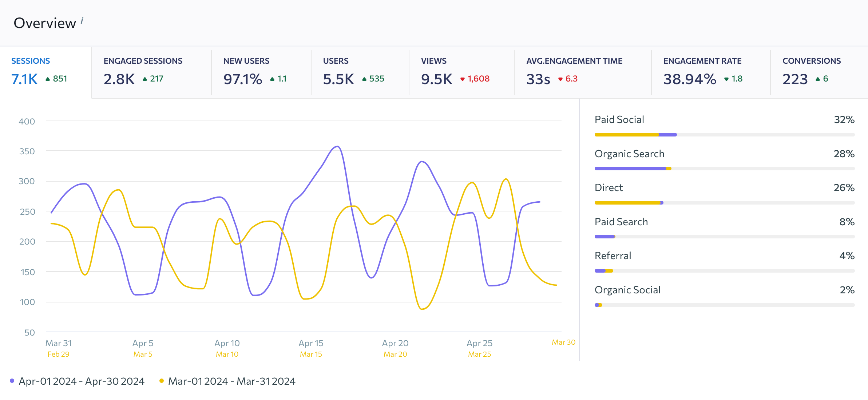Click the red down arrow beside 6.3
This screenshot has height=400, width=868.
(560, 79)
